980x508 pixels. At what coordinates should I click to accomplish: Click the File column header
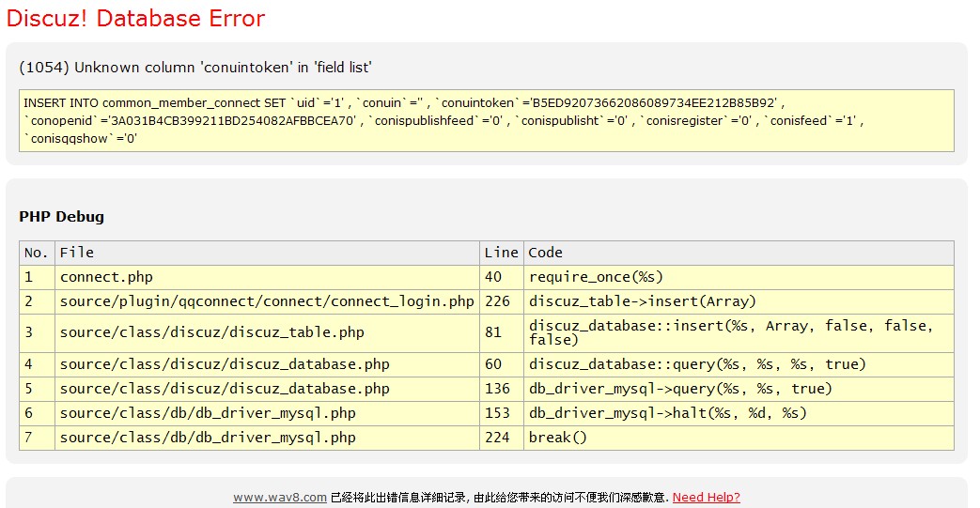click(x=77, y=253)
